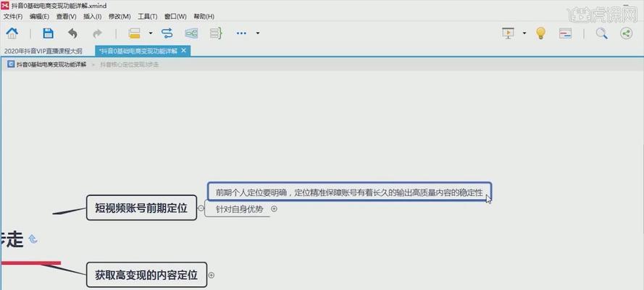Open brainstorming lightbulb mode
This screenshot has height=290, width=644.
[541, 33]
